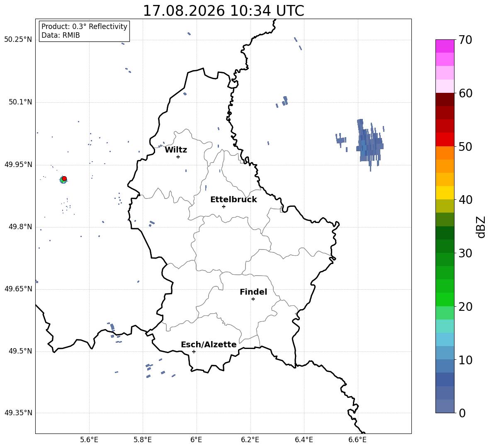
Task: Click the Data: RMIB legend line
Action: tap(61, 35)
